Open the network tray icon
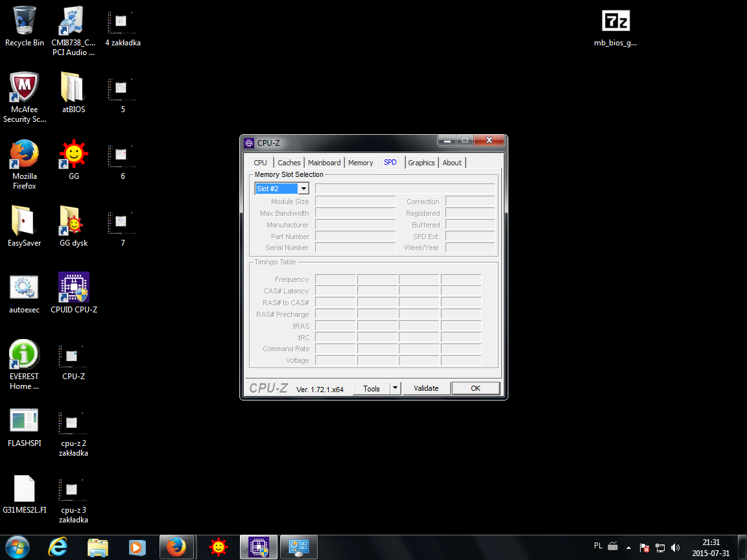747x560 pixels. [x=660, y=548]
